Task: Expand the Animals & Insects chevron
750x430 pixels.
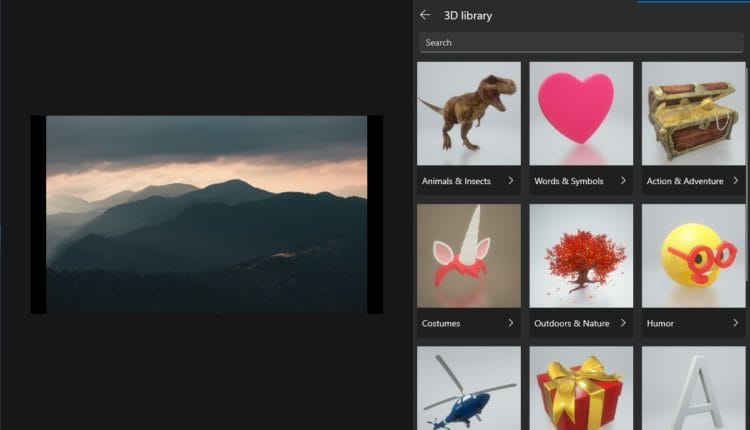Action: pyautogui.click(x=510, y=181)
